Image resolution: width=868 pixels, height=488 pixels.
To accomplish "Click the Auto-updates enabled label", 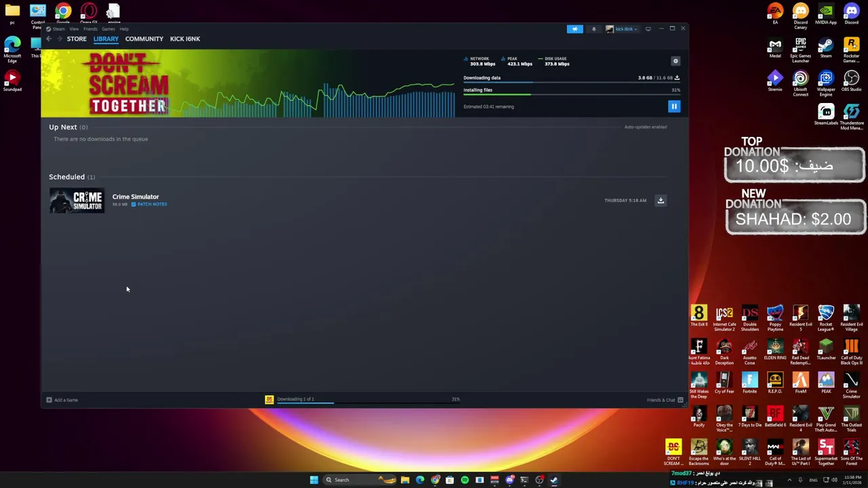I will 646,127.
